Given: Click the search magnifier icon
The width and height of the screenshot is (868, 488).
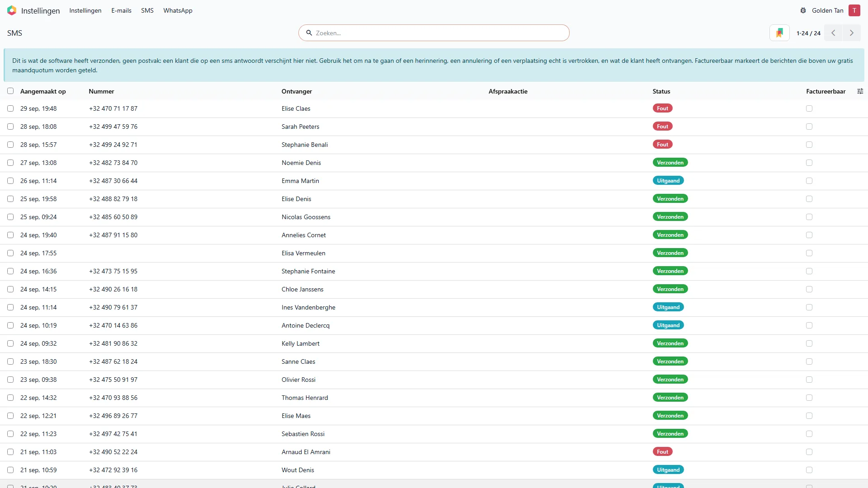Looking at the screenshot, I should pos(309,33).
